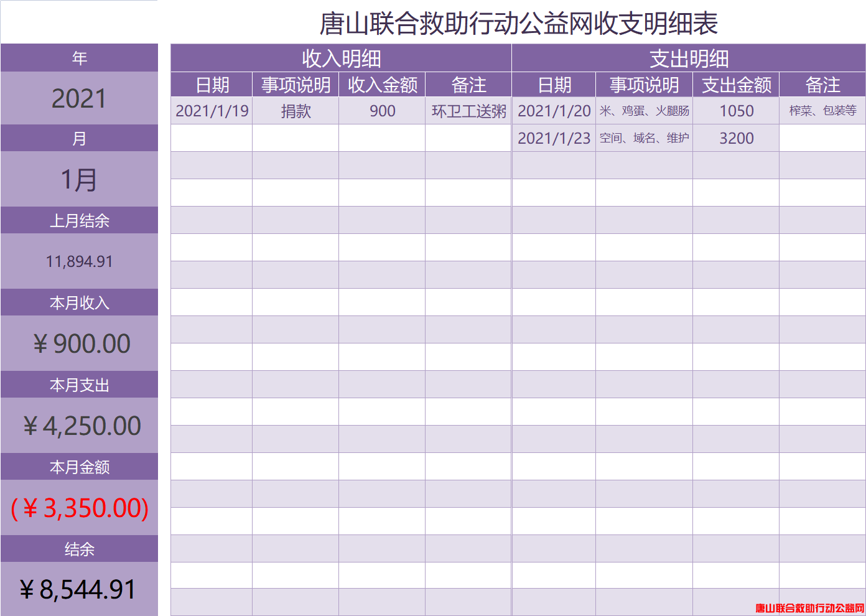Click the 上月结余 value 11,894.91
866x616 pixels.
(x=79, y=261)
